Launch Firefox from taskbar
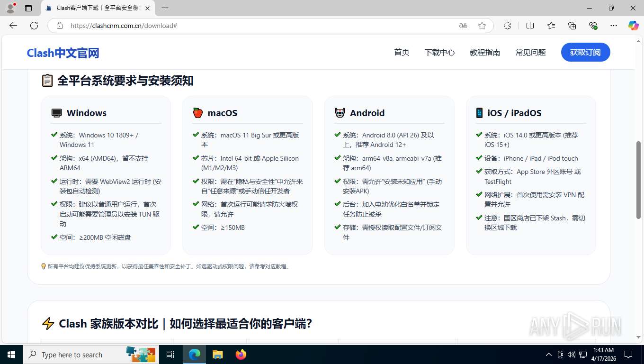Image resolution: width=644 pixels, height=364 pixels. pyautogui.click(x=241, y=355)
